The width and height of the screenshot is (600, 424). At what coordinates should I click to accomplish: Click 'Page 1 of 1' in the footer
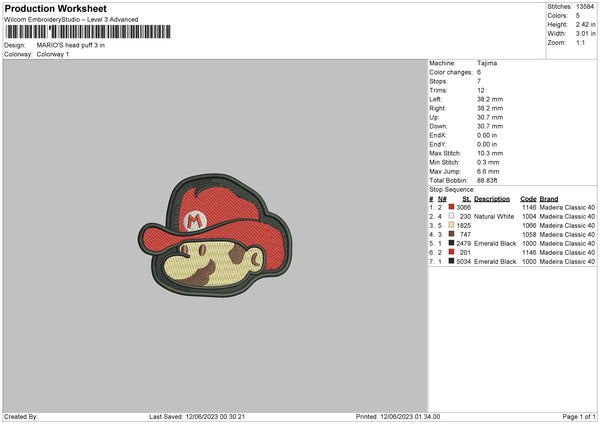coord(579,417)
